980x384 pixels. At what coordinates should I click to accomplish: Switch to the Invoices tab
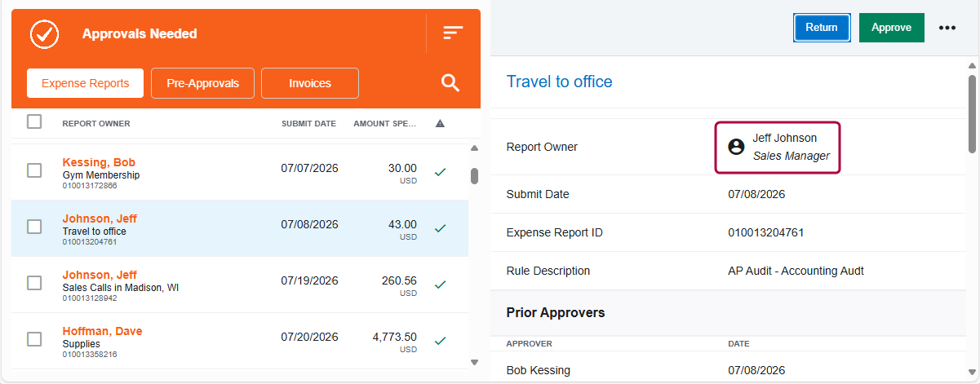tap(310, 83)
